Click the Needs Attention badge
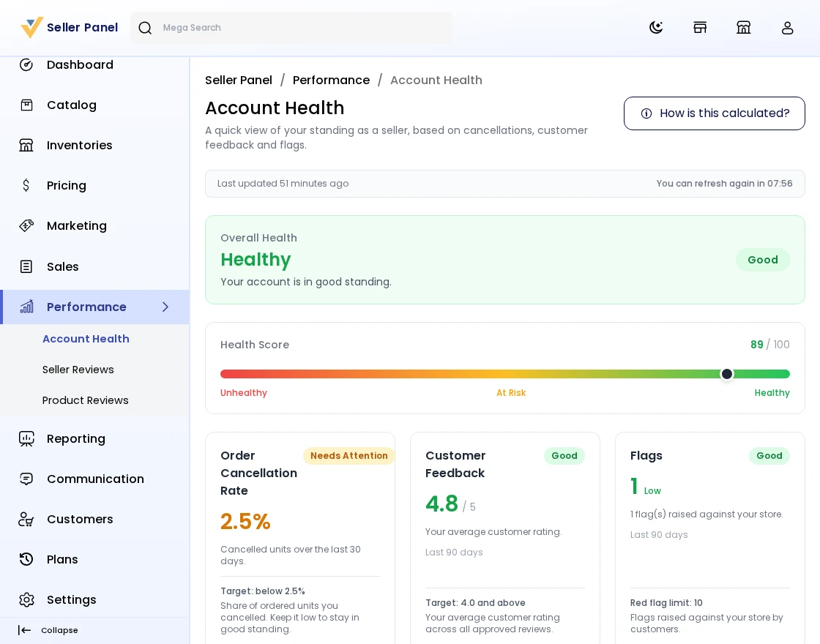 click(x=348, y=456)
